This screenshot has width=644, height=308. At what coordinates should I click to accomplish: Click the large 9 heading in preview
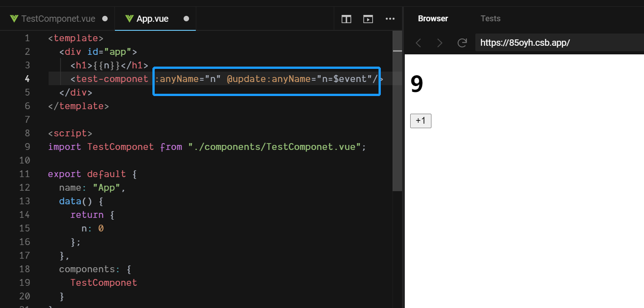coord(417,84)
